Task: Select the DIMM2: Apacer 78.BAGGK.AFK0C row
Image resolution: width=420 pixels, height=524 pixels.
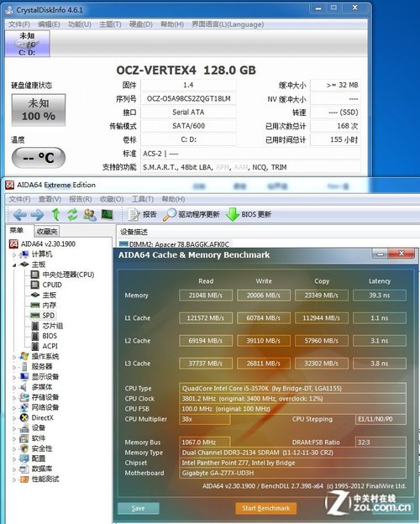Action: click(x=174, y=244)
